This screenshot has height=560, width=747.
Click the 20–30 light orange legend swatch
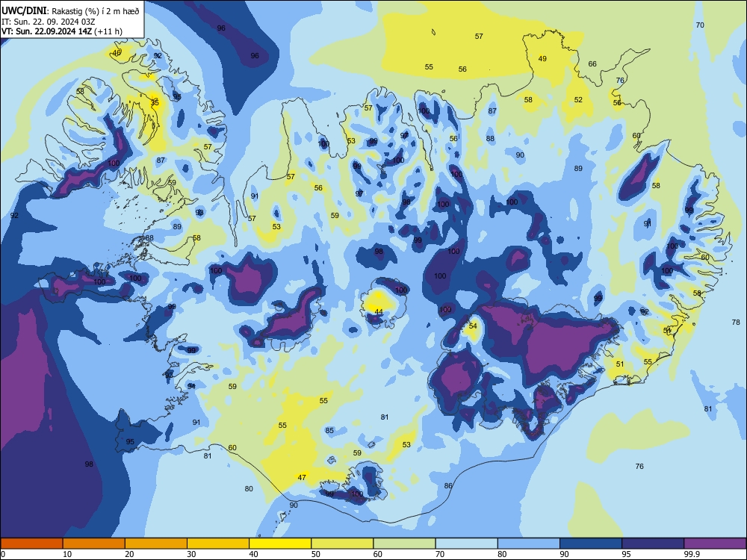pos(156,544)
